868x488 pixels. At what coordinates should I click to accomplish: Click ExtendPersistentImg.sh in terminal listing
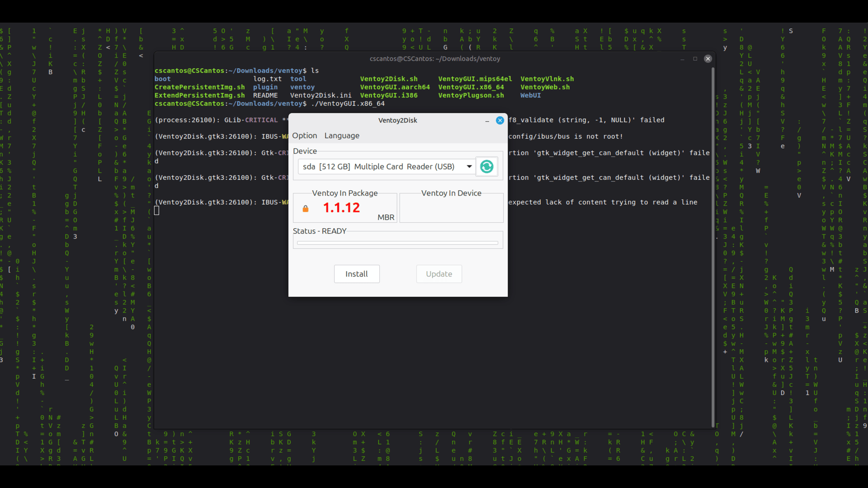pos(200,95)
